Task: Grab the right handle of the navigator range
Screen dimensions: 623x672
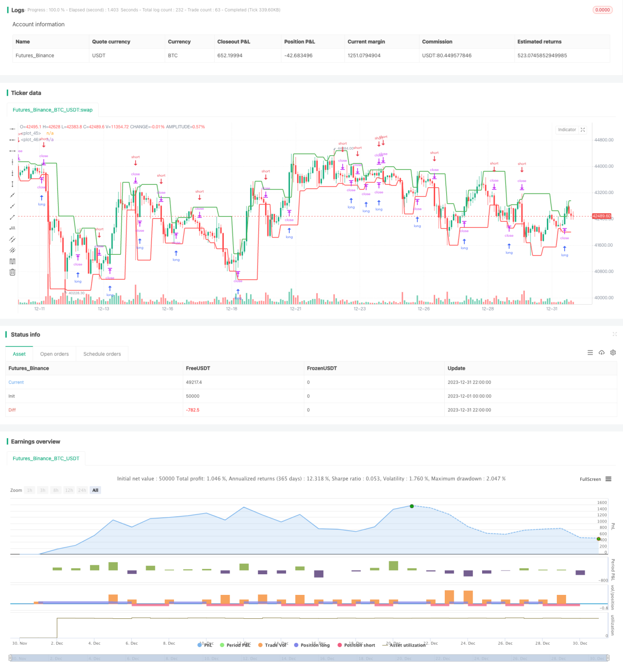Action: click(x=608, y=658)
